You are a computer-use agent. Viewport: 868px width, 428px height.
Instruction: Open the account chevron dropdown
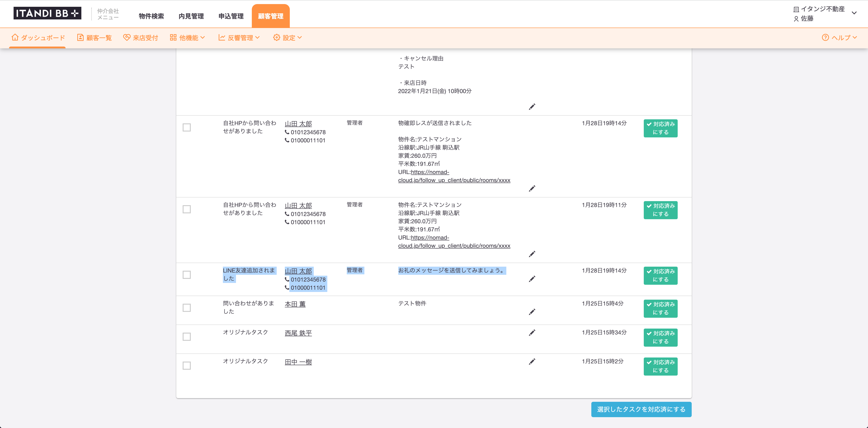pos(854,13)
